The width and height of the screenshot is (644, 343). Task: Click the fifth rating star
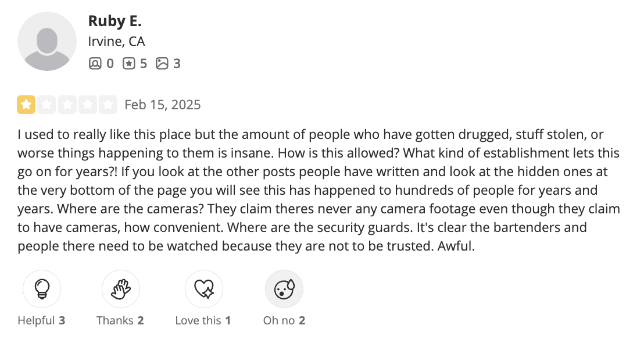(108, 105)
